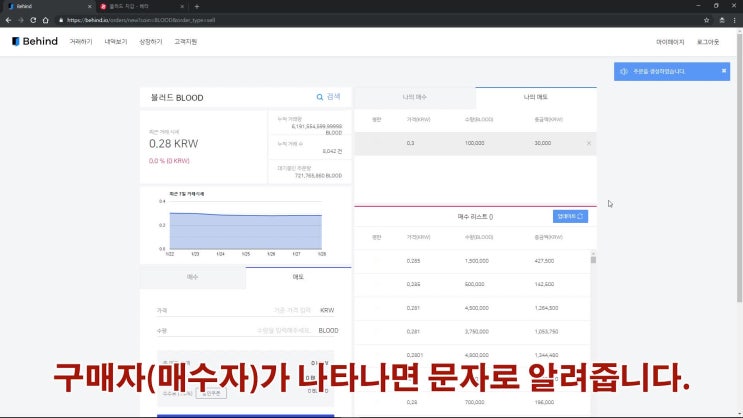This screenshot has width=743, height=418.
Task: Open the browser home page icon
Action: 45,20
